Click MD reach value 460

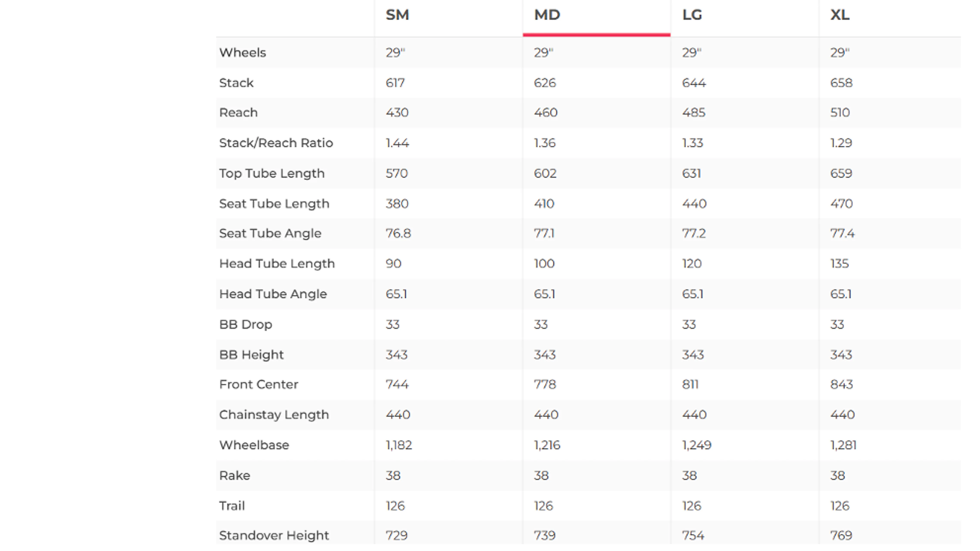click(x=545, y=113)
